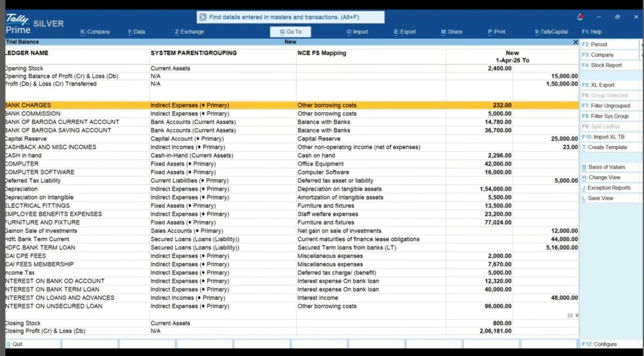Click H: Change View button
Viewport: 644px width, 356px height.
click(x=610, y=177)
